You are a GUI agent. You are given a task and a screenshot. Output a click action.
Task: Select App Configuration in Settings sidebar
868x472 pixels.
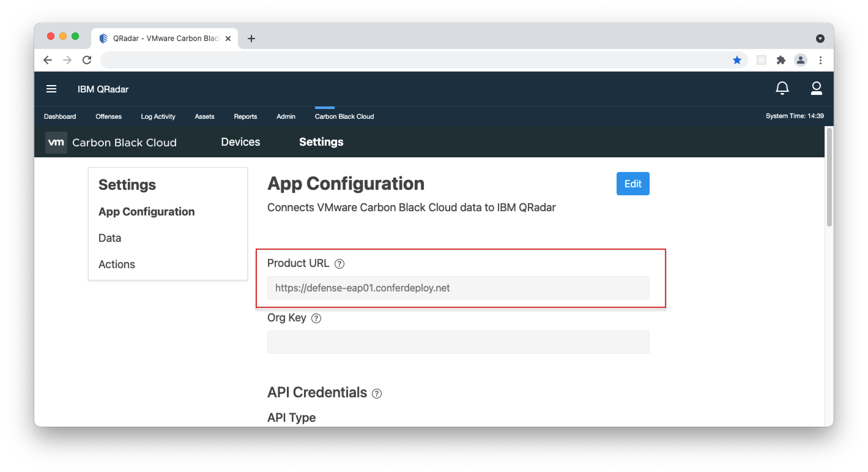point(147,212)
